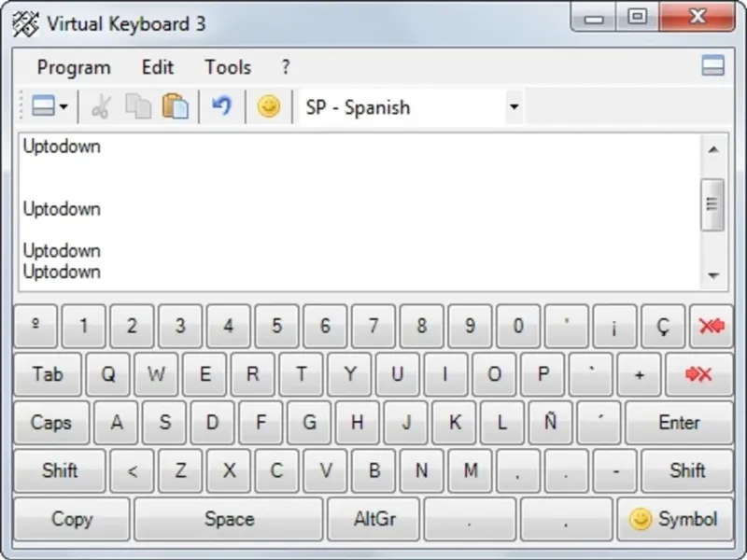Screen dimensions: 747x560
Task: Minimize the Virtual Keyboard 3 window
Action: 594,17
